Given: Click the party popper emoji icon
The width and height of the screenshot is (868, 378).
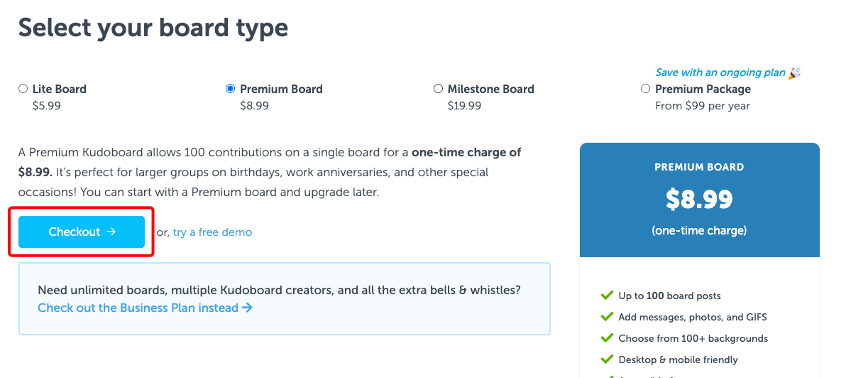Looking at the screenshot, I should 794,72.
